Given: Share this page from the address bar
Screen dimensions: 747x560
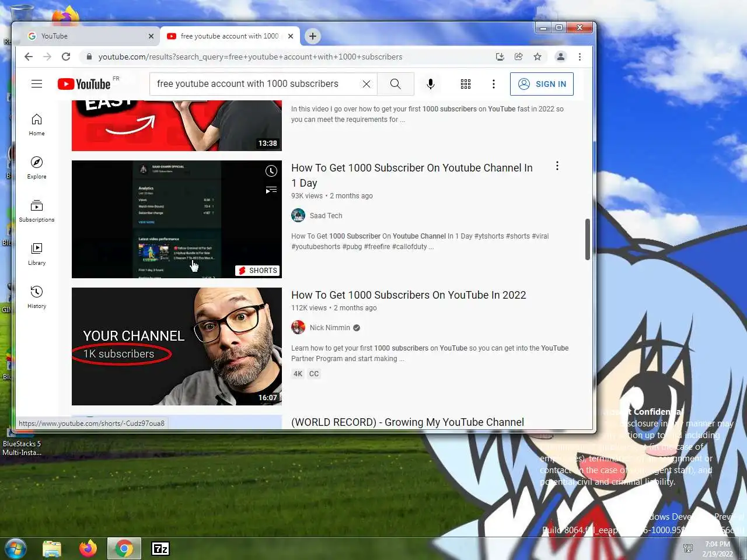Looking at the screenshot, I should 518,57.
